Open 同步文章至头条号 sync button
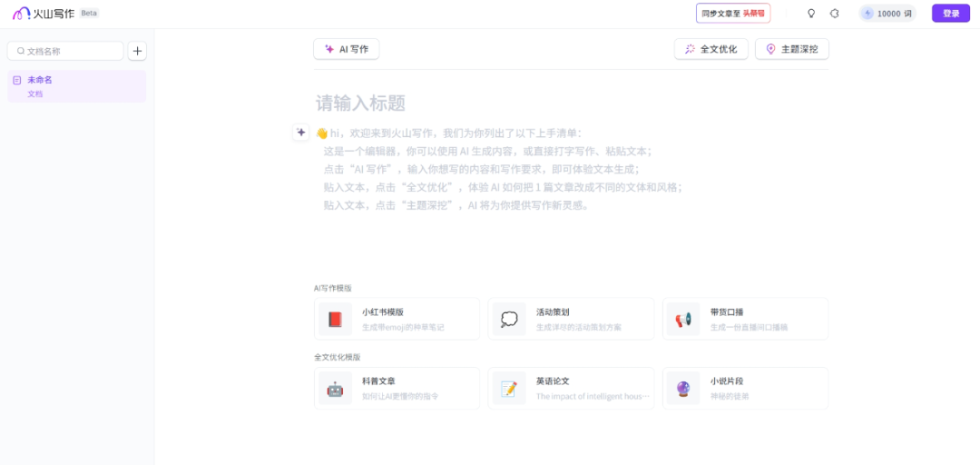 coord(733,13)
